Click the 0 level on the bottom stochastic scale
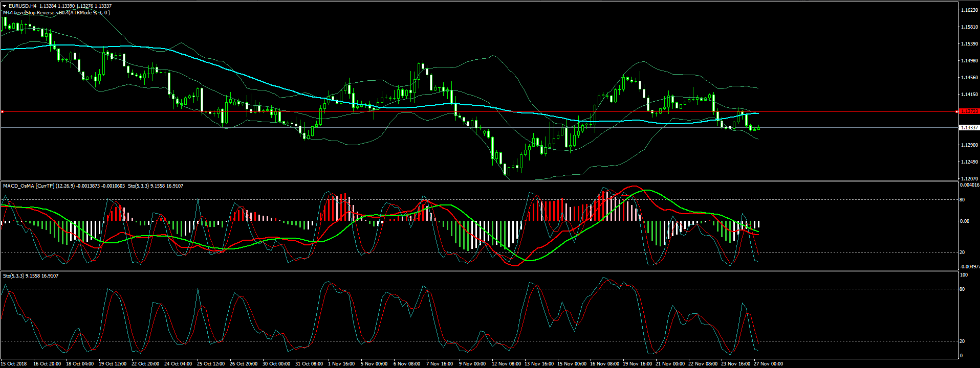 click(961, 356)
